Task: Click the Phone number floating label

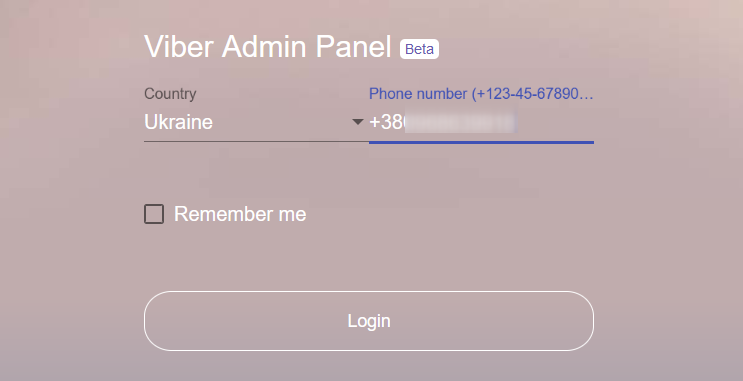Action: click(x=481, y=94)
